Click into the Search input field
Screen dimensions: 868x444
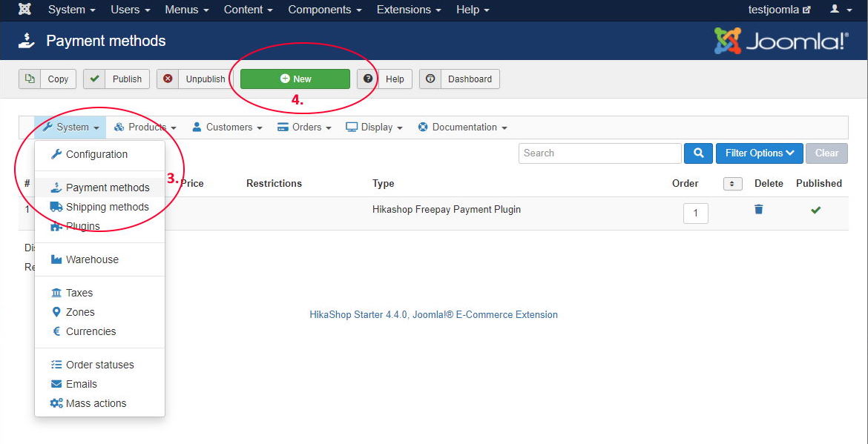click(x=599, y=153)
